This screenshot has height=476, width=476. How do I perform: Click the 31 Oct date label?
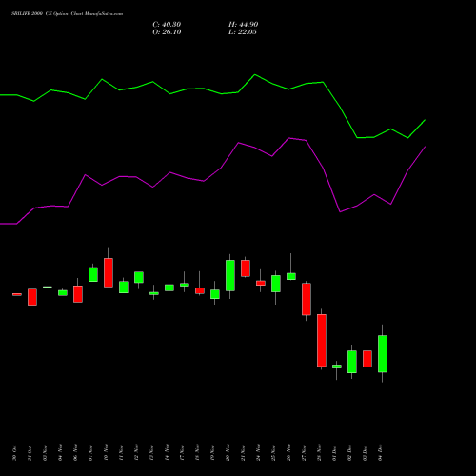point(30,453)
